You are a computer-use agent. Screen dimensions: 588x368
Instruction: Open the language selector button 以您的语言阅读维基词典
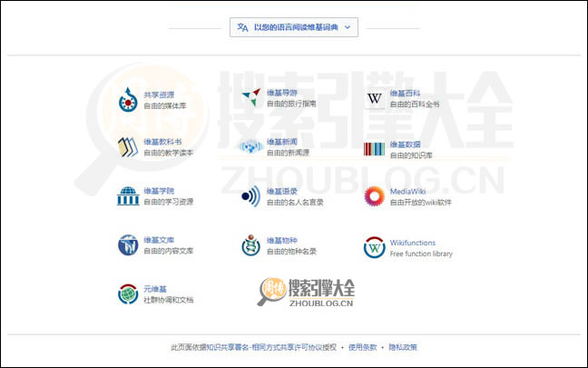[294, 27]
